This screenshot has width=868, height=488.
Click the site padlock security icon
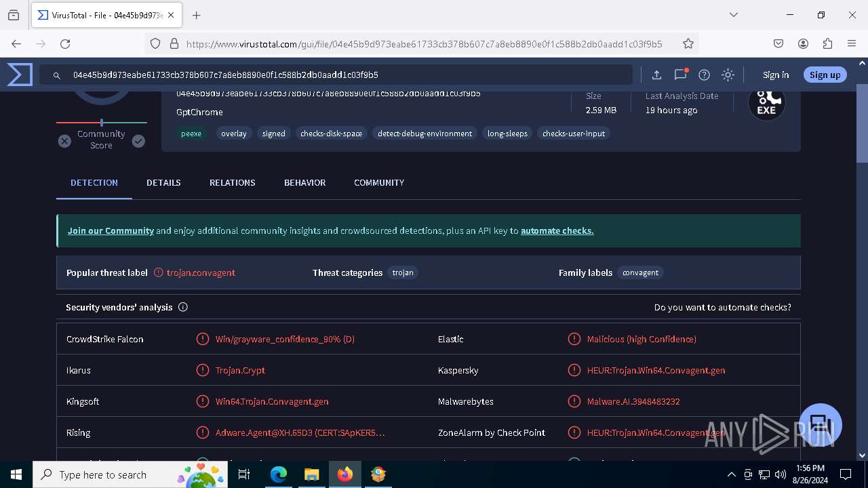click(x=174, y=44)
